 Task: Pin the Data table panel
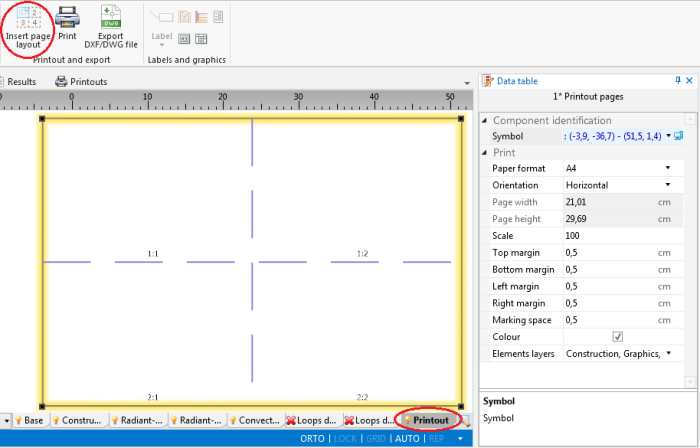[677, 80]
